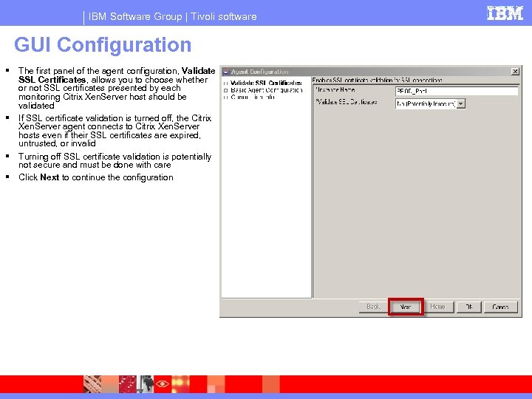Click the Cancel button in the dialog
This screenshot has width=532, height=399.
click(500, 307)
